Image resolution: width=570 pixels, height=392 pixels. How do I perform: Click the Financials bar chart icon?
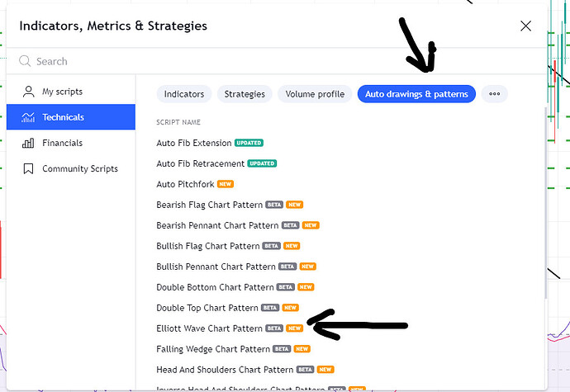28,143
